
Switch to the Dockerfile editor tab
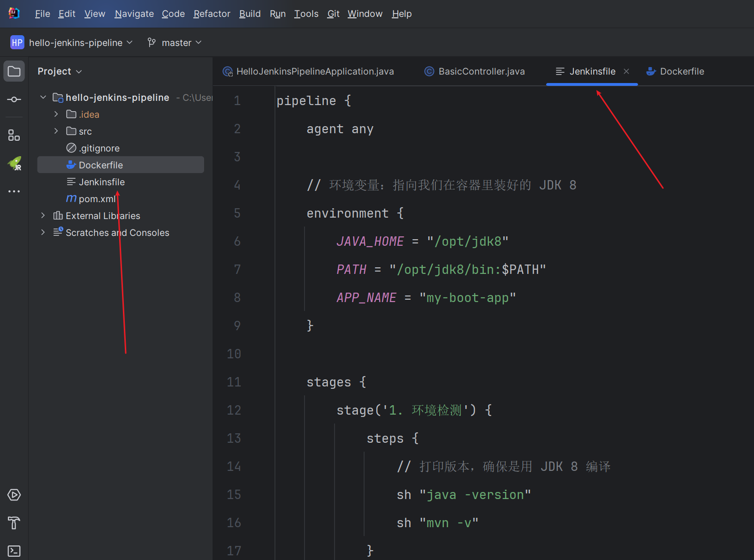[675, 71]
